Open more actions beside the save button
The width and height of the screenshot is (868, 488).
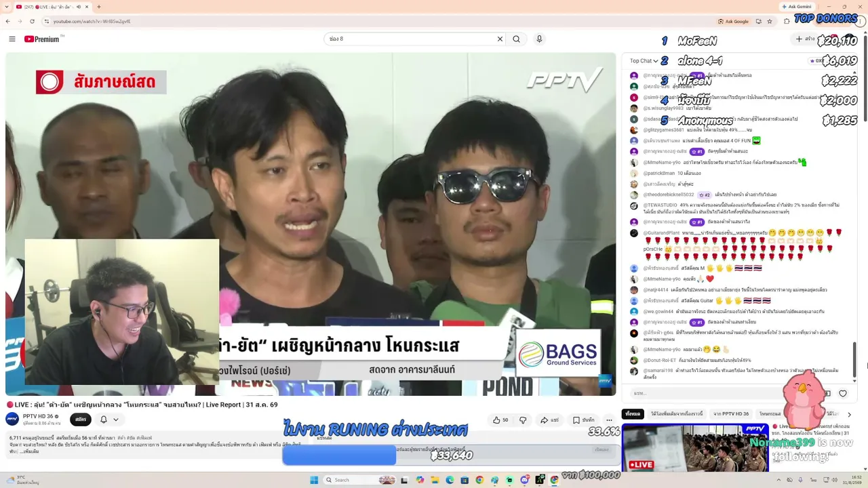609,420
